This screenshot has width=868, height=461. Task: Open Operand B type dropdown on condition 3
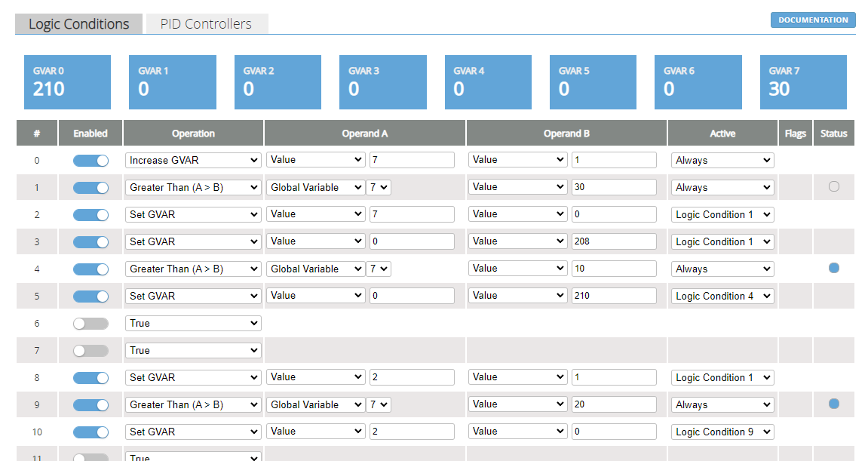point(517,241)
